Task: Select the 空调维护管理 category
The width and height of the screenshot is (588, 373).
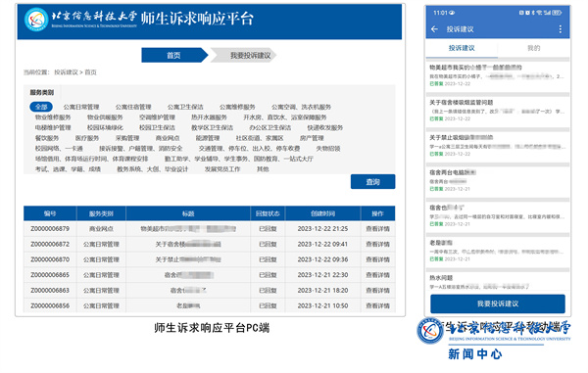Action: click(x=157, y=117)
